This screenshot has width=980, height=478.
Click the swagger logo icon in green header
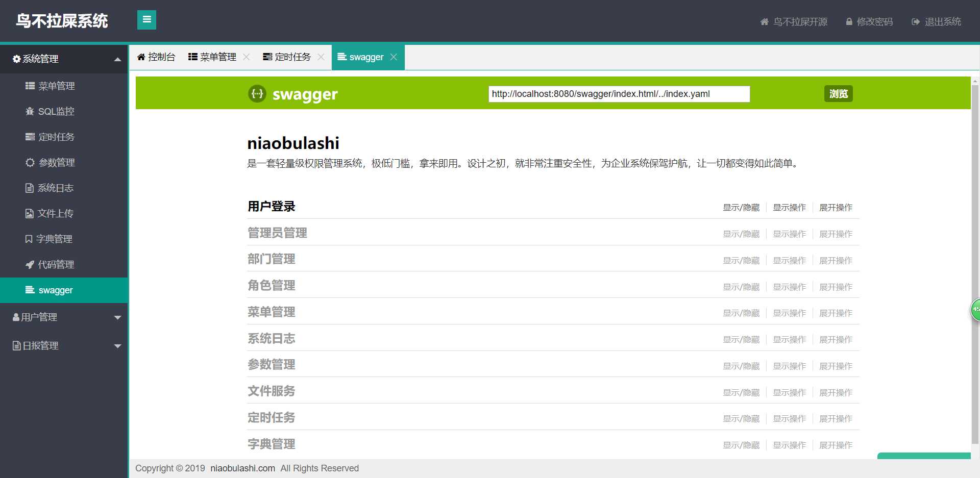point(257,93)
